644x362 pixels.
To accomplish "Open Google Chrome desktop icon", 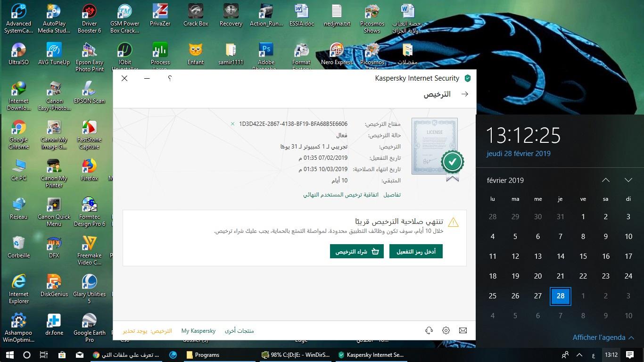I will click(x=19, y=135).
